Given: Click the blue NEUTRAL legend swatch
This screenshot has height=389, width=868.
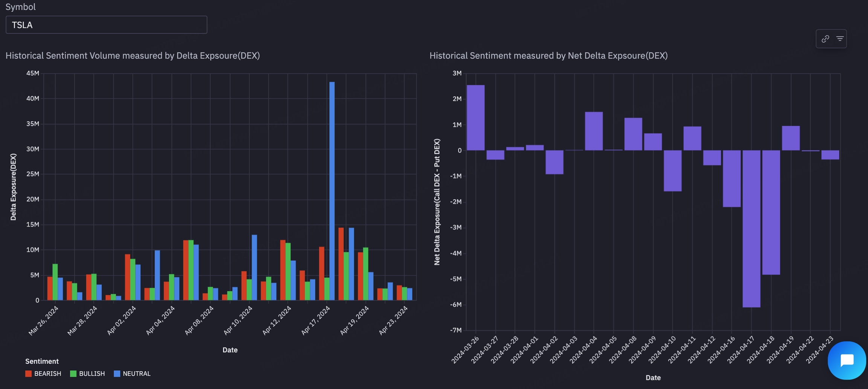Looking at the screenshot, I should pos(117,374).
